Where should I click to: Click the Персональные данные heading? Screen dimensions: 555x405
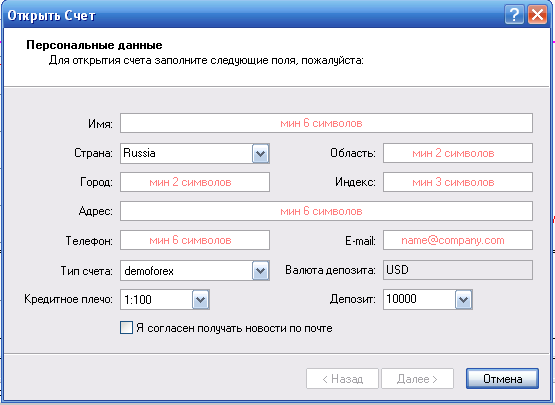click(x=94, y=45)
